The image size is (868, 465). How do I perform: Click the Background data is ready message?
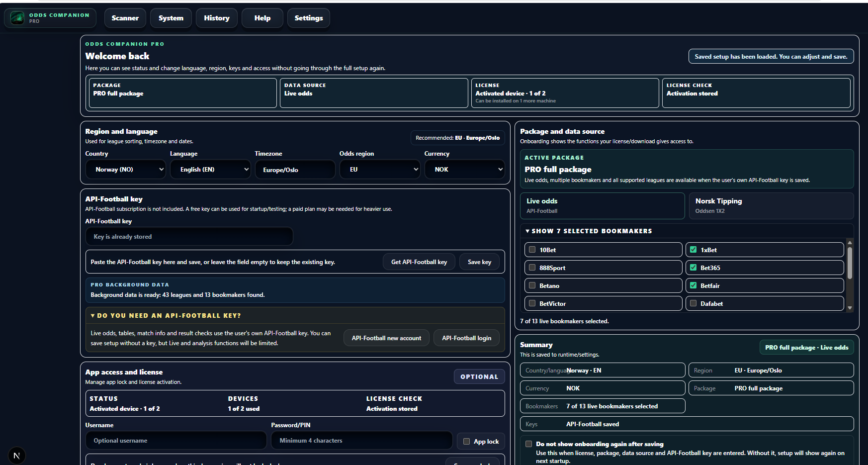pyautogui.click(x=177, y=295)
